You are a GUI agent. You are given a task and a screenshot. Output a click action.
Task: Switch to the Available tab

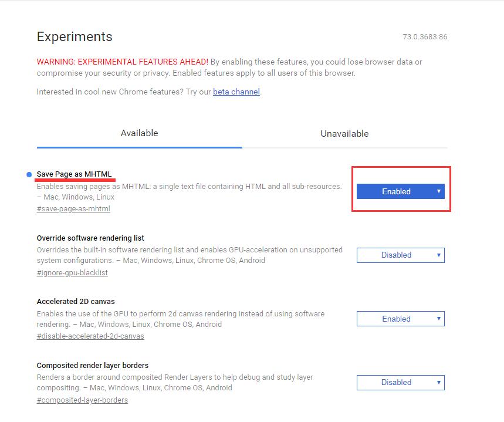139,133
